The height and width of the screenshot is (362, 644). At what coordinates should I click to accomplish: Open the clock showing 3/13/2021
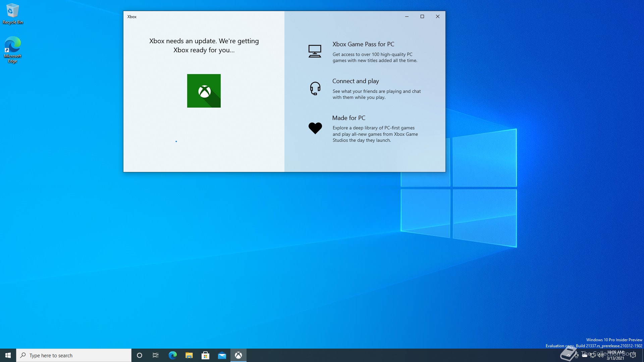(x=615, y=355)
